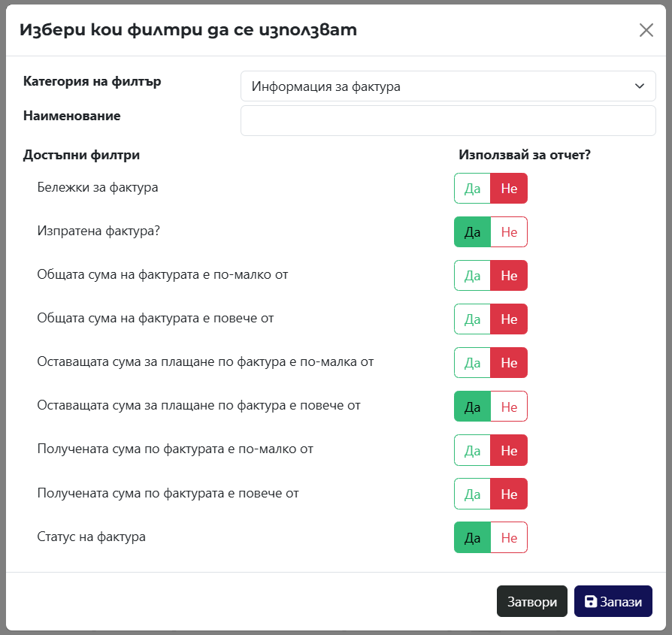Save filters with the Запази button

[613, 602]
